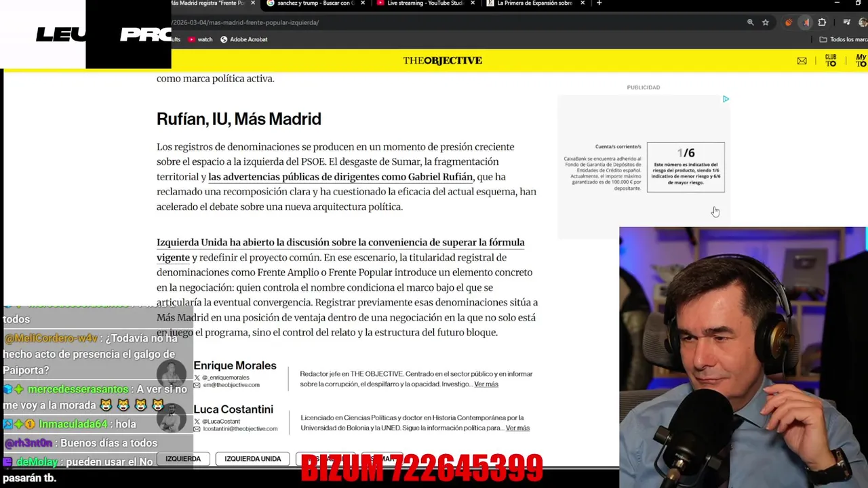Open the media controls icon in Chrome toolbar
This screenshot has height=488, width=868.
coord(847,22)
